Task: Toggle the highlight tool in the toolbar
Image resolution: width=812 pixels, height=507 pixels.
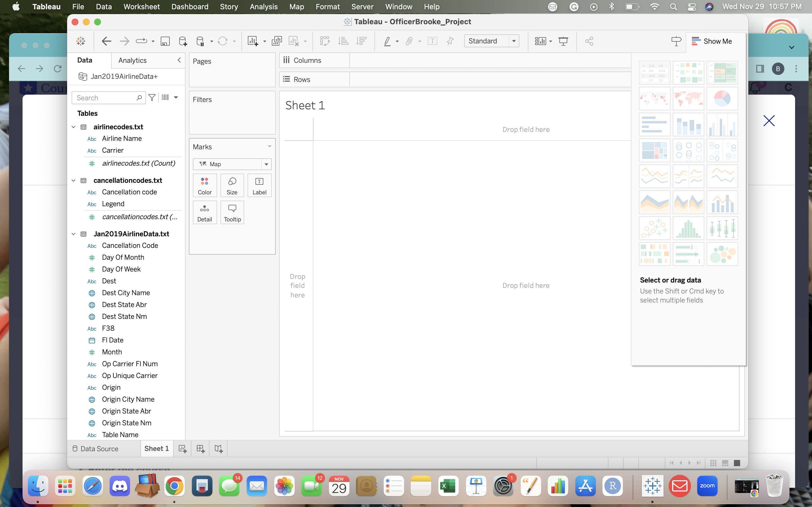Action: tap(388, 41)
